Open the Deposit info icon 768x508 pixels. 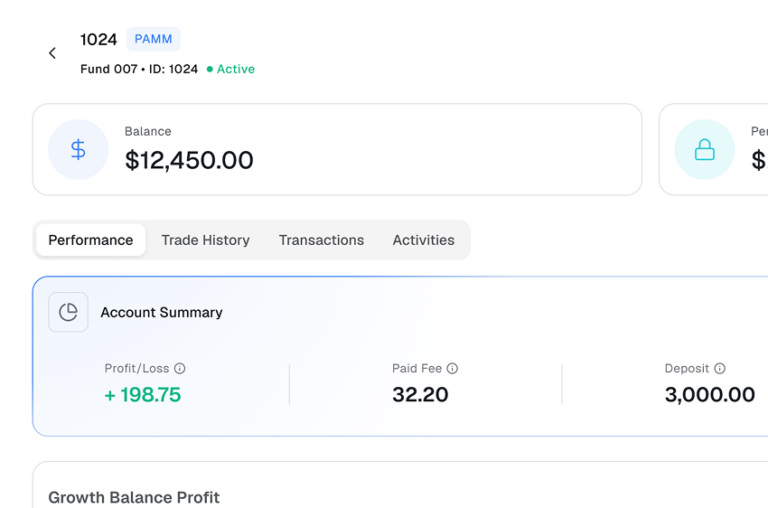tap(720, 368)
